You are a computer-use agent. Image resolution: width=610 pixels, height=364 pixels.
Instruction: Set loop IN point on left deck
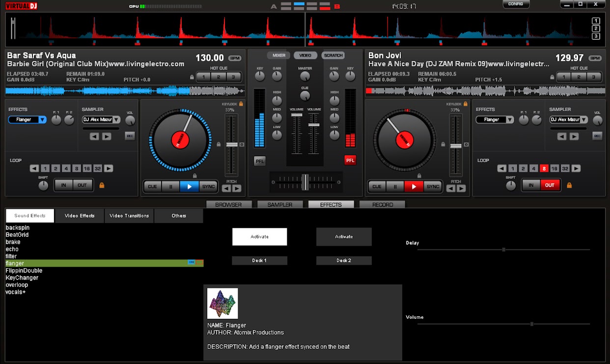63,185
